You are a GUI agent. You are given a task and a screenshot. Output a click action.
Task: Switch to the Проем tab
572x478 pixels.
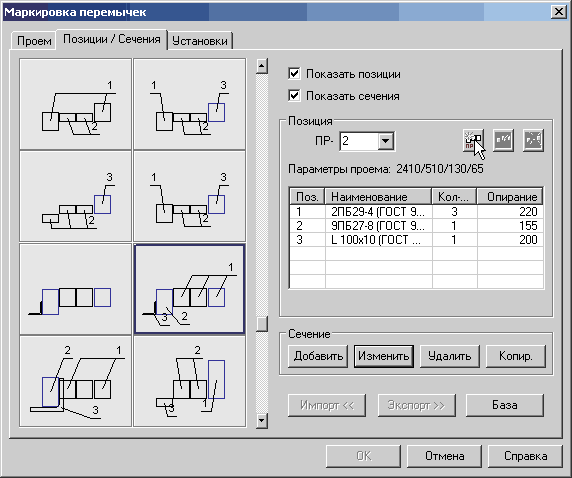pos(34,41)
